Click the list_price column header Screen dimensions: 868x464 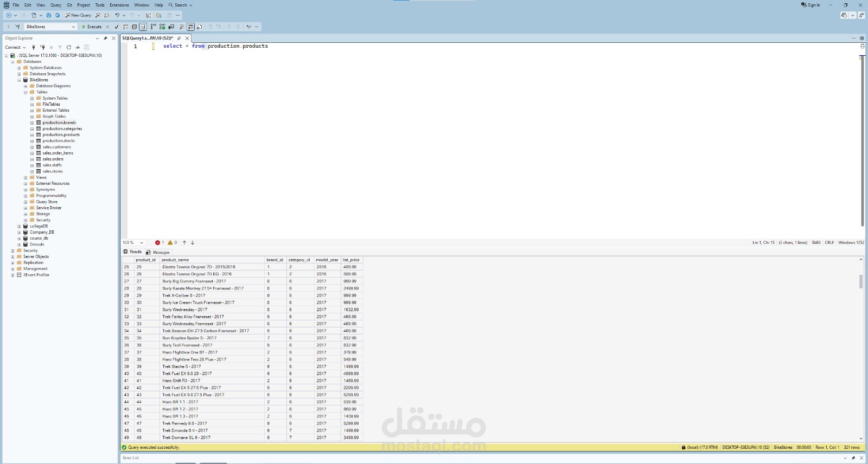coord(351,260)
